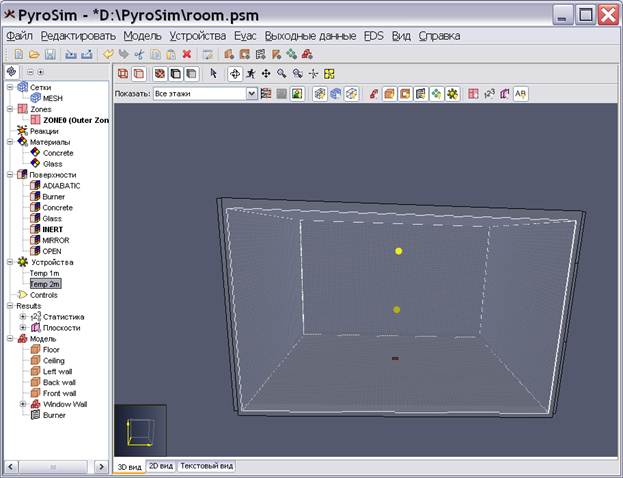Click the tree panel scroll left arrow
Viewport: 623px width, 478px height.
(11, 466)
